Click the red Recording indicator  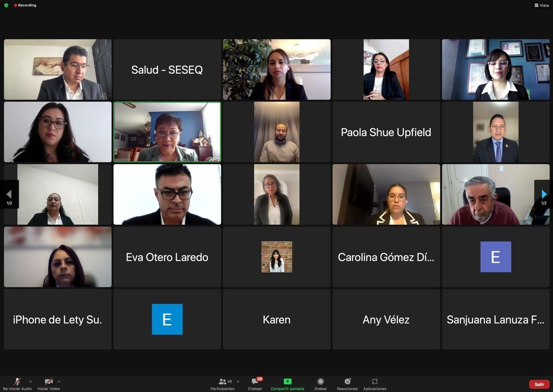tap(25, 5)
